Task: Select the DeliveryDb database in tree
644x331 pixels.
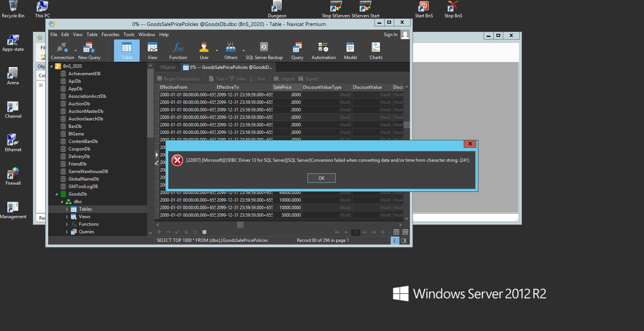Action: [79, 156]
